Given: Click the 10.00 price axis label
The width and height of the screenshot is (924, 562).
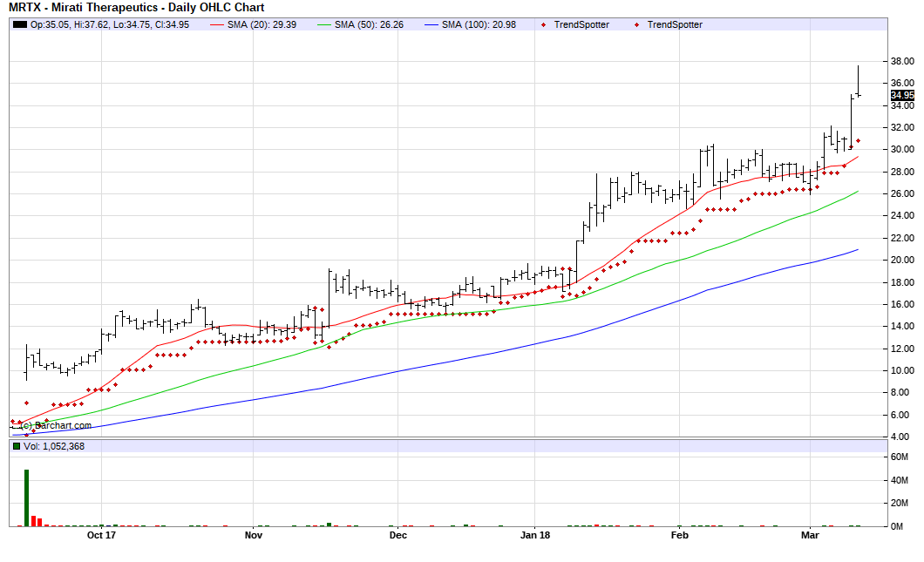Looking at the screenshot, I should [x=902, y=370].
